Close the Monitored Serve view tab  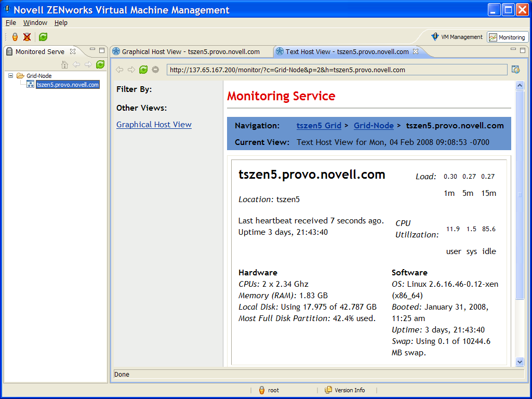pos(73,51)
